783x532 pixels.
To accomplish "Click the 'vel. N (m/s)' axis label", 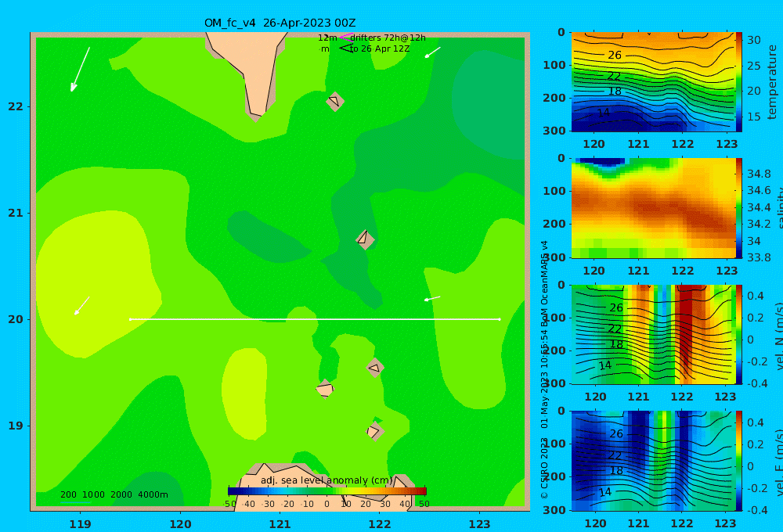I will point(779,336).
